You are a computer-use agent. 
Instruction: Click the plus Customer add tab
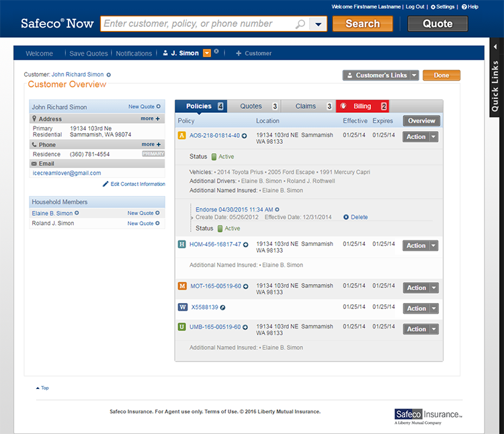pyautogui.click(x=254, y=53)
